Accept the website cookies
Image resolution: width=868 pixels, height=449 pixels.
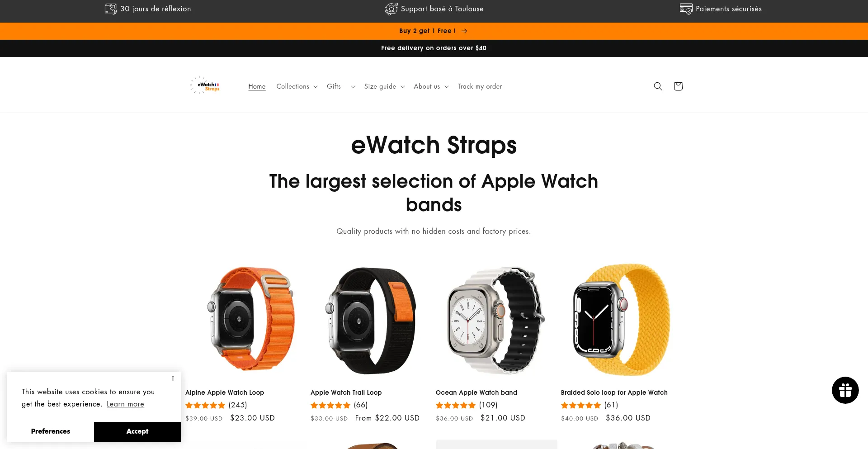(137, 431)
